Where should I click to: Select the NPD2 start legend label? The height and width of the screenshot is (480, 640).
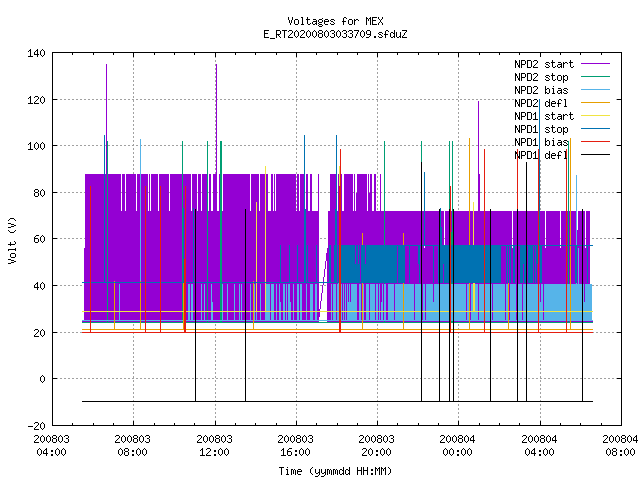tap(544, 64)
